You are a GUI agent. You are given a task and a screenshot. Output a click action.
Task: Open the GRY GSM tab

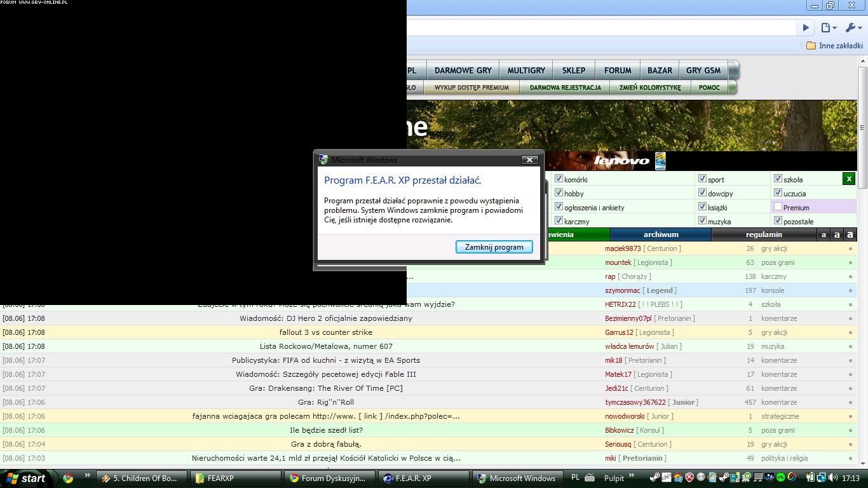(x=703, y=71)
